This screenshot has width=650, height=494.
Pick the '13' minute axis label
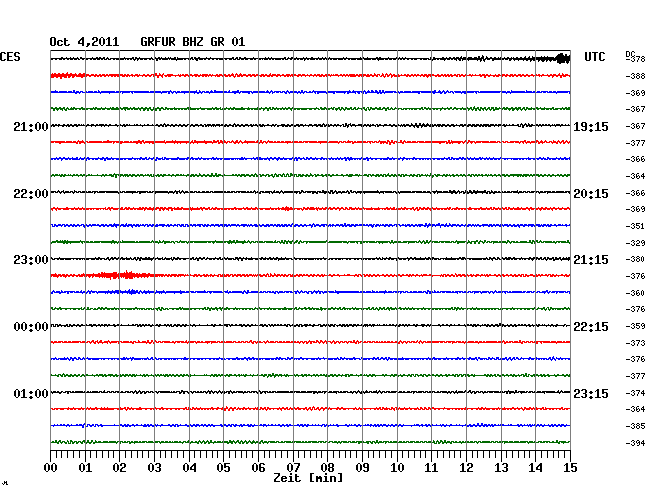pos(501,468)
